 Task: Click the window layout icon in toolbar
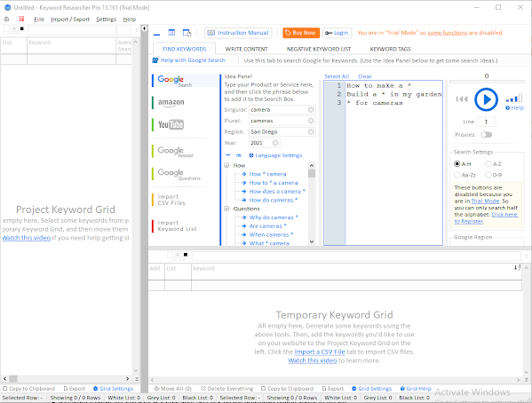(187, 33)
